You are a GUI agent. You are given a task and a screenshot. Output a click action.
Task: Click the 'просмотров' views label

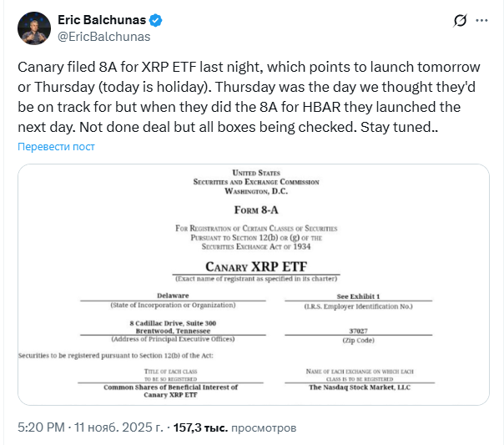pos(263,427)
